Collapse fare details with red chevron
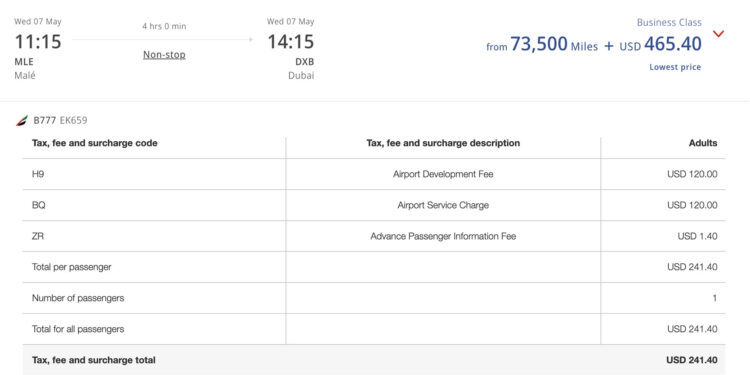Image resolution: width=750 pixels, height=375 pixels. 718,33
